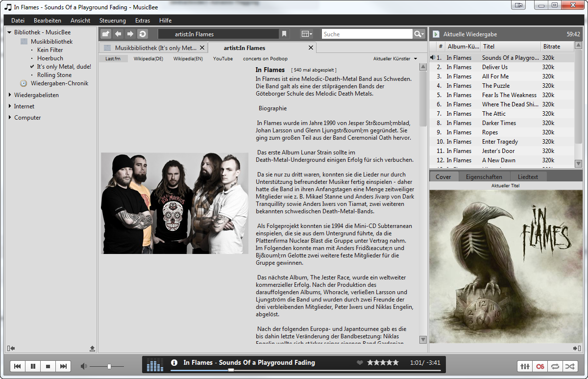Select the track Deliver Us
This screenshot has height=379, width=588.
501,67
